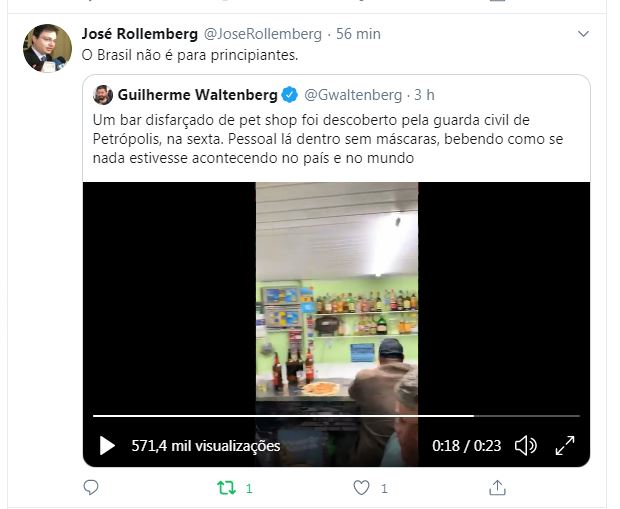This screenshot has height=509, width=620.
Task: Open the José Rollemberg display name link
Action: tap(140, 34)
